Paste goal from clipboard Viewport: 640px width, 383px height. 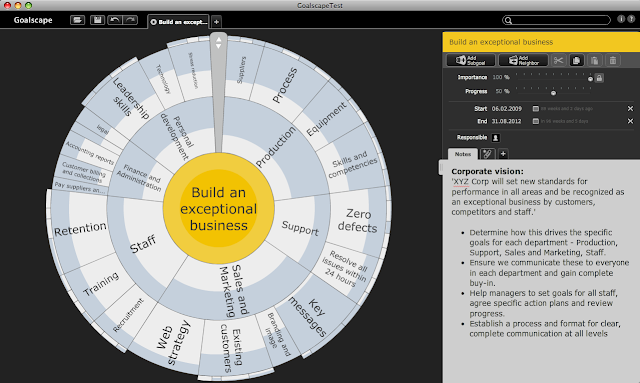(x=595, y=60)
